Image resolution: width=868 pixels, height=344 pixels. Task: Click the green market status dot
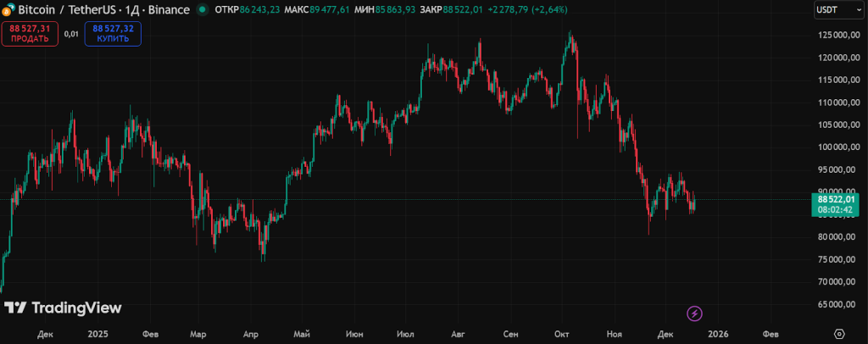(202, 9)
